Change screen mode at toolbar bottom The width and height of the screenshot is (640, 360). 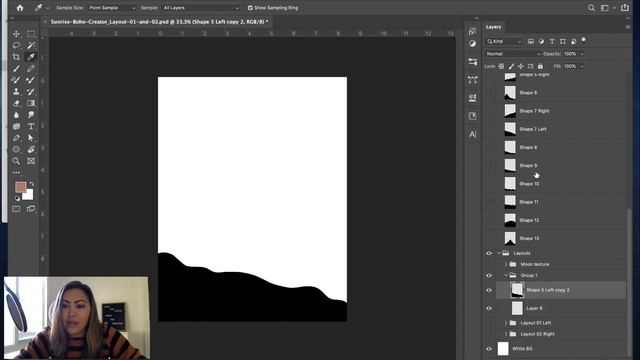[31, 209]
